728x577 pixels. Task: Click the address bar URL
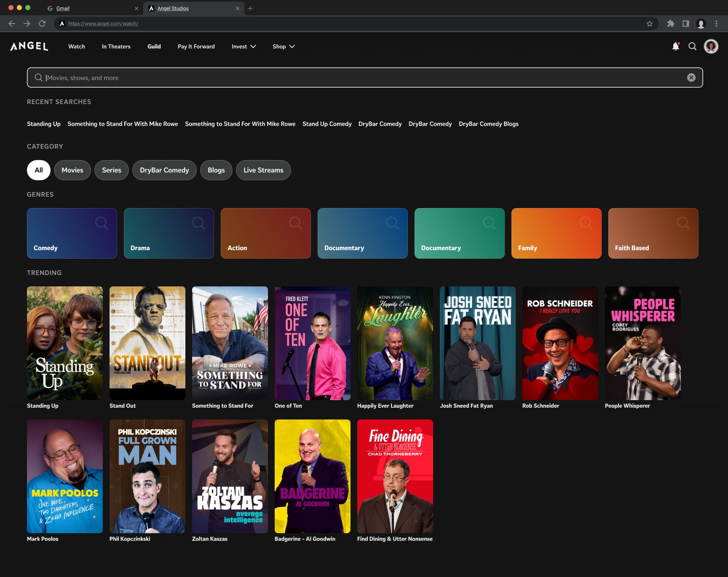(103, 24)
